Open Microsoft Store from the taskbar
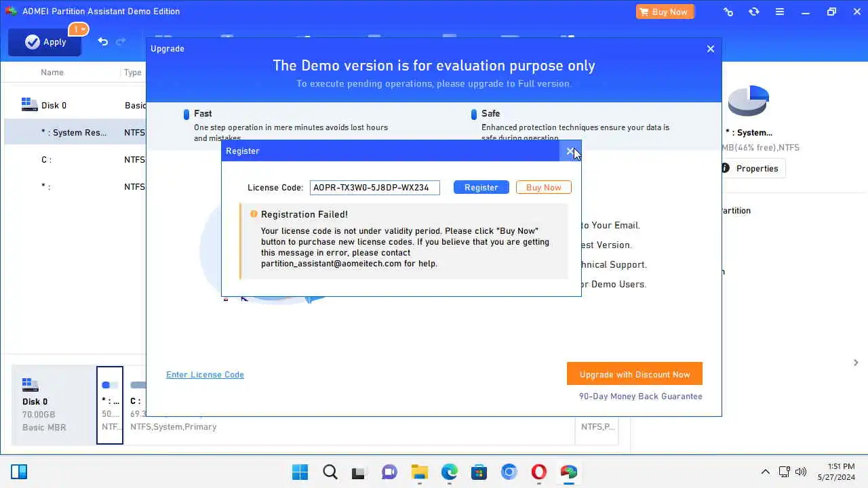This screenshot has height=488, width=868. pyautogui.click(x=479, y=472)
